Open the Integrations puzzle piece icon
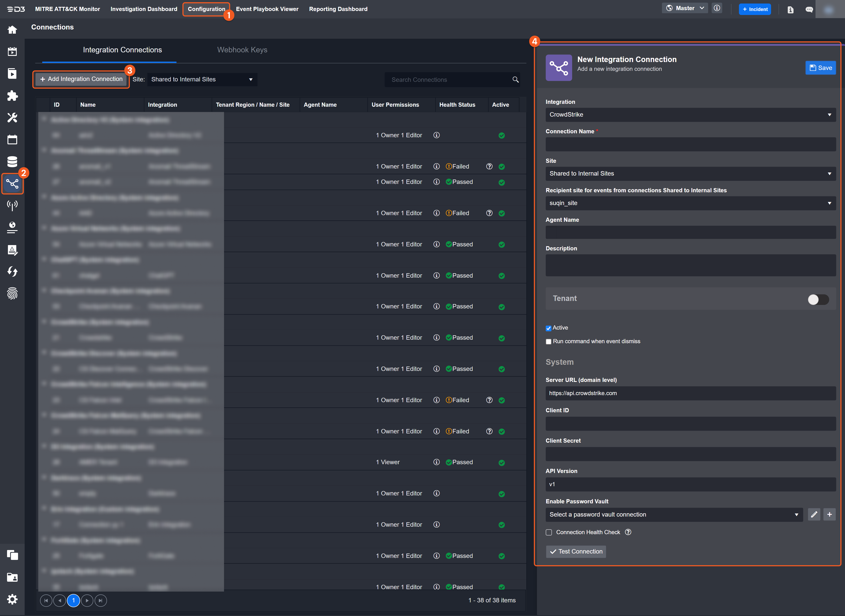This screenshot has width=845, height=616. pos(12,96)
